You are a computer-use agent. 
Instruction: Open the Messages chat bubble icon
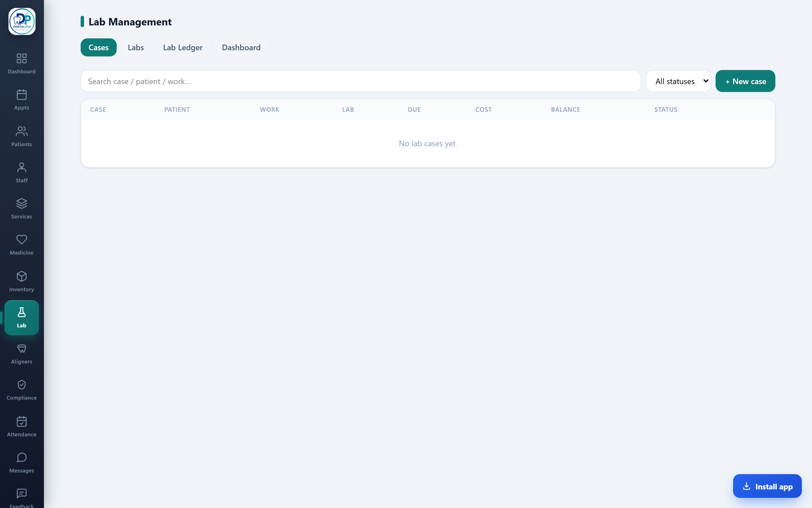(21, 457)
